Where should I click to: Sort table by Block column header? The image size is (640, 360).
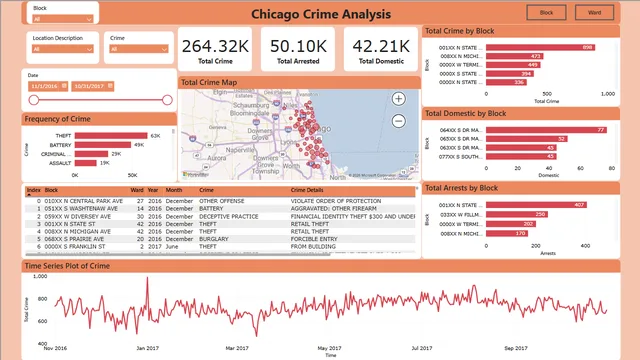[51, 190]
